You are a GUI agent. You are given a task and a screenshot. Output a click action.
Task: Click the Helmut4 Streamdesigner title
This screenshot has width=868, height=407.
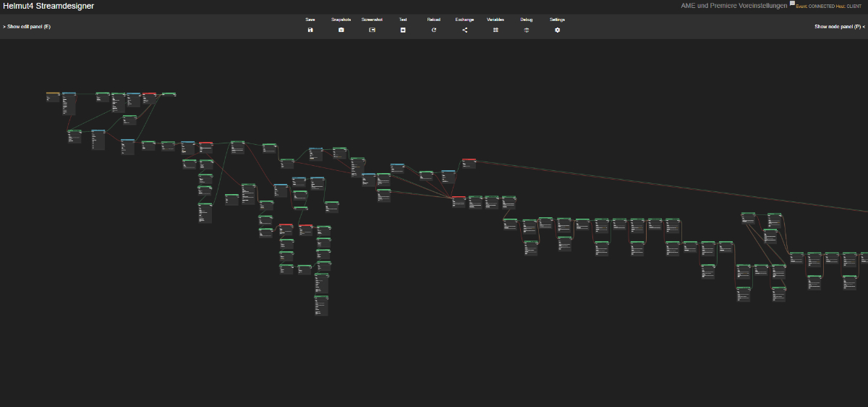point(48,6)
